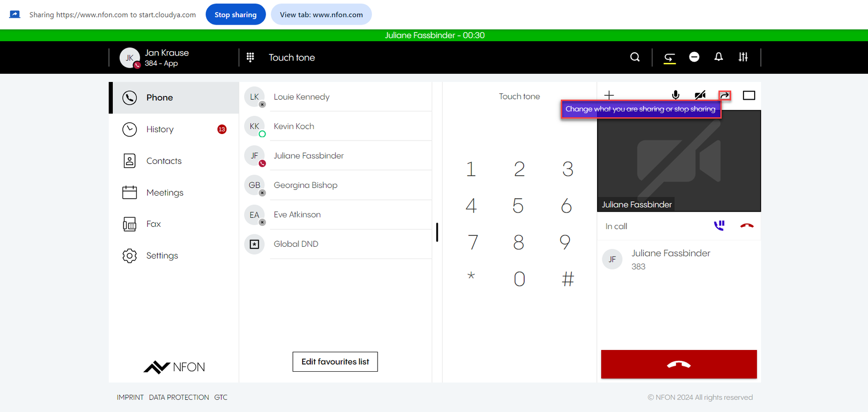
Task: Hang up with large red button
Action: 678,364
